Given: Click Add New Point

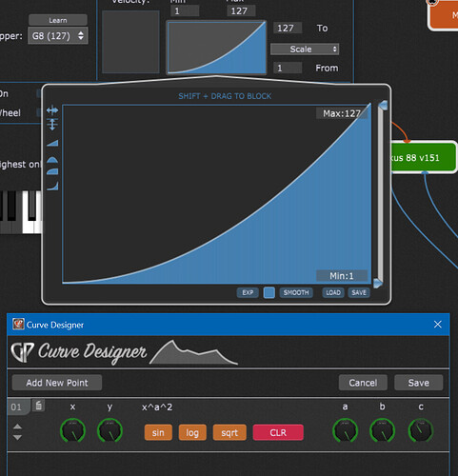Looking at the screenshot, I should 57,383.
